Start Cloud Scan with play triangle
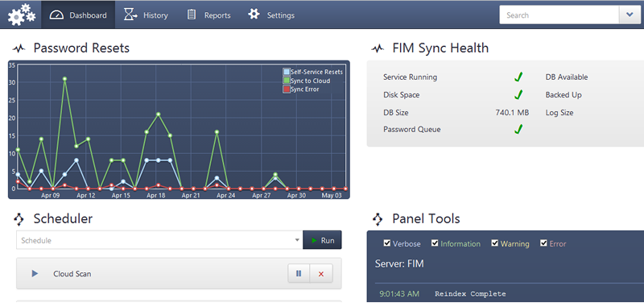Screen dimensions: 644x303 [35, 273]
